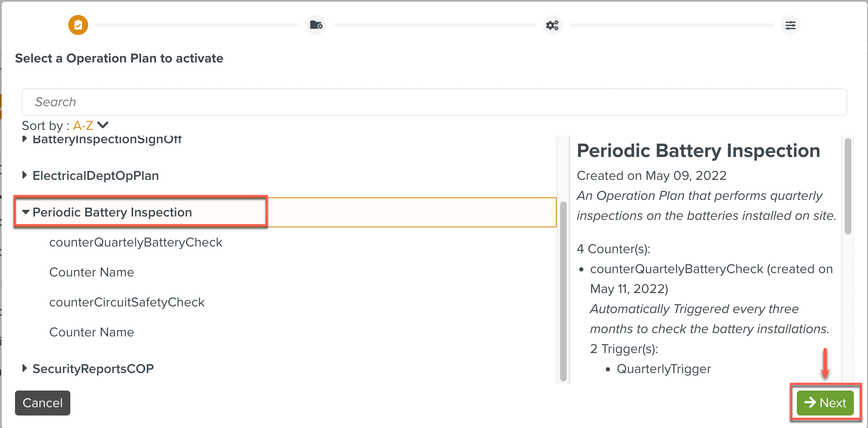Select the second Counter Name entry

click(x=92, y=332)
